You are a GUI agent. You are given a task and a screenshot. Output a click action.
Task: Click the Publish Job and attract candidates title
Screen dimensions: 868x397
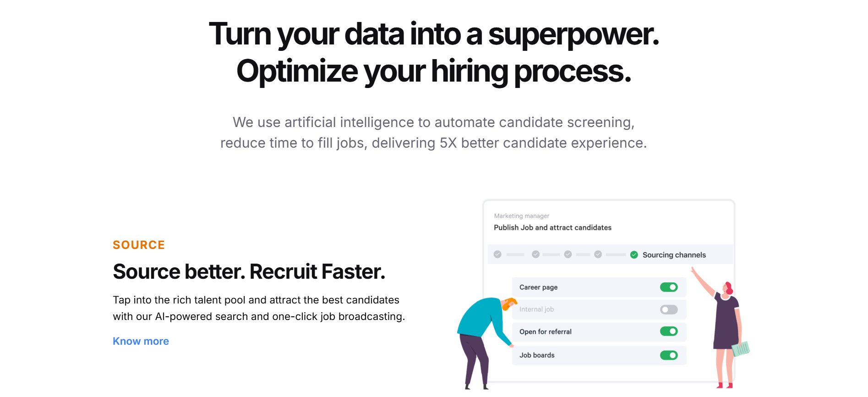(552, 228)
